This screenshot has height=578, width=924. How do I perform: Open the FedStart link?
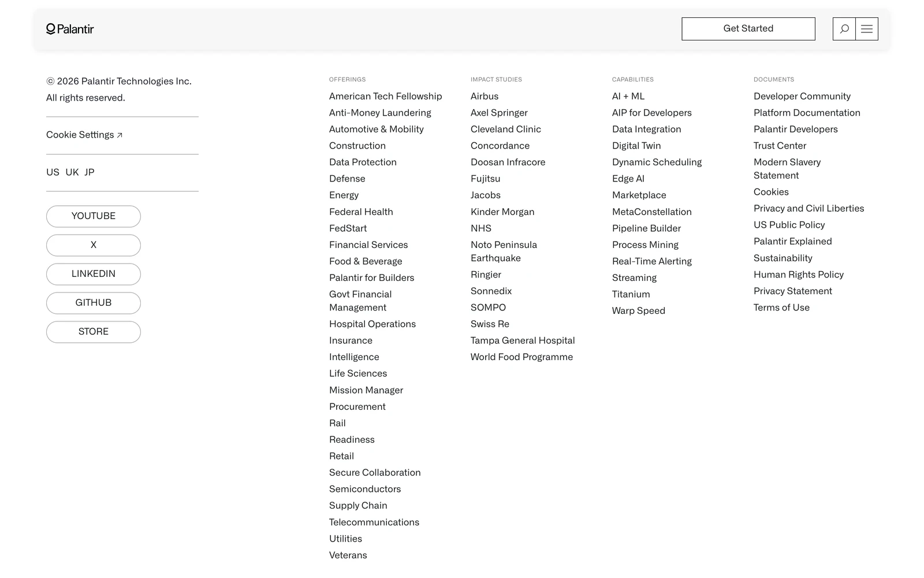(348, 228)
